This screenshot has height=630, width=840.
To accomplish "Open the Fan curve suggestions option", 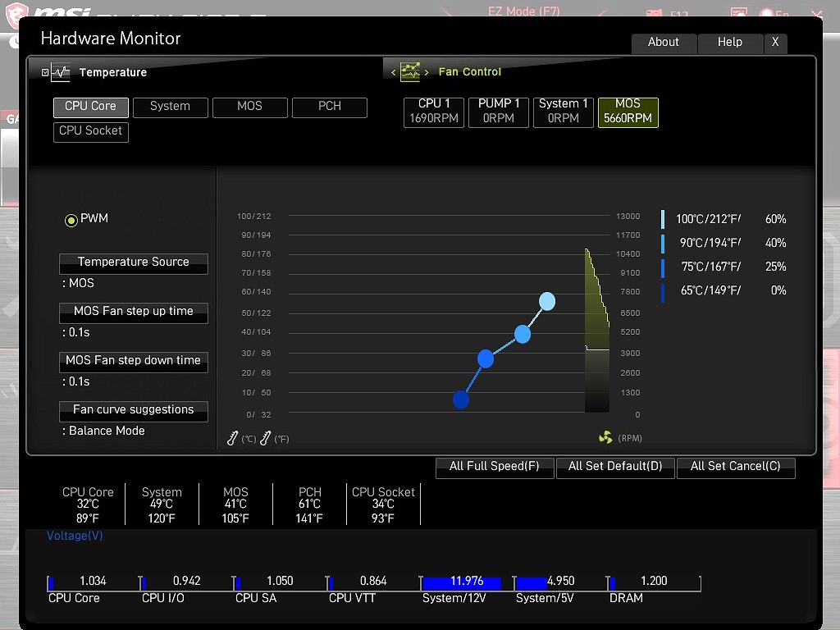I will (x=134, y=410).
